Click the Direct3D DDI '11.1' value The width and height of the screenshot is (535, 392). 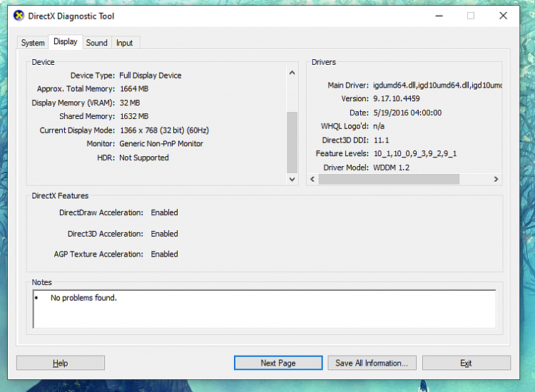coord(381,140)
